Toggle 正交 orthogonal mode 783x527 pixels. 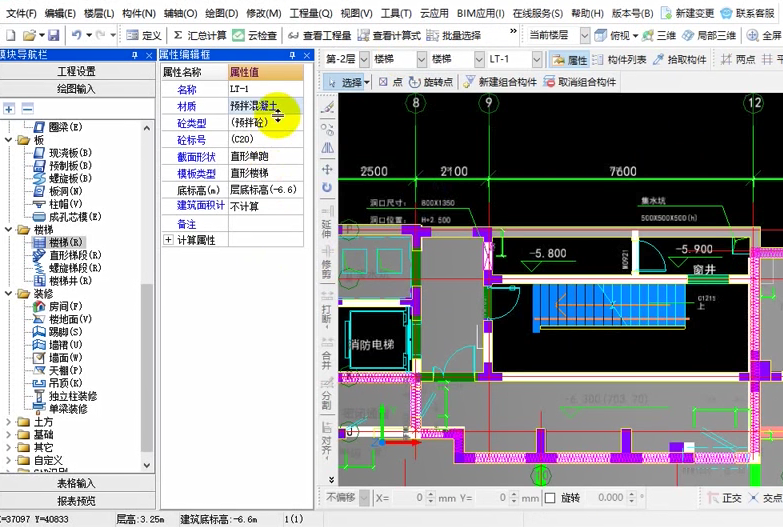pos(725,497)
